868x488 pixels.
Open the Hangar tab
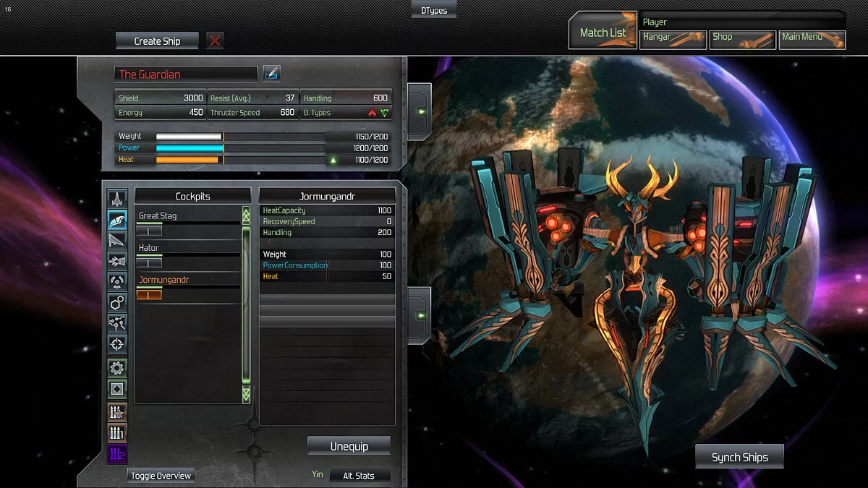click(673, 38)
